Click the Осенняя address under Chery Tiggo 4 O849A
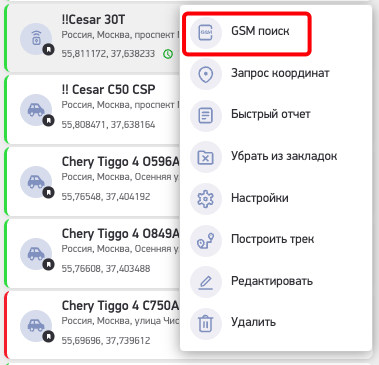This screenshot has width=379, height=365. pyautogui.click(x=120, y=249)
